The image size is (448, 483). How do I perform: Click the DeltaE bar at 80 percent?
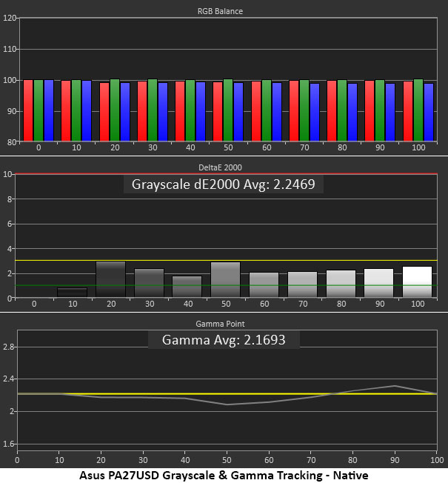[341, 284]
